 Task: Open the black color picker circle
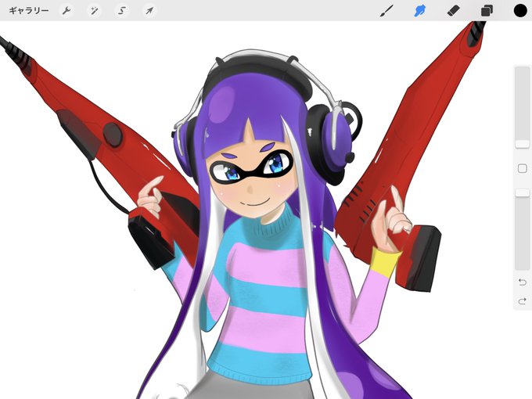click(x=520, y=10)
